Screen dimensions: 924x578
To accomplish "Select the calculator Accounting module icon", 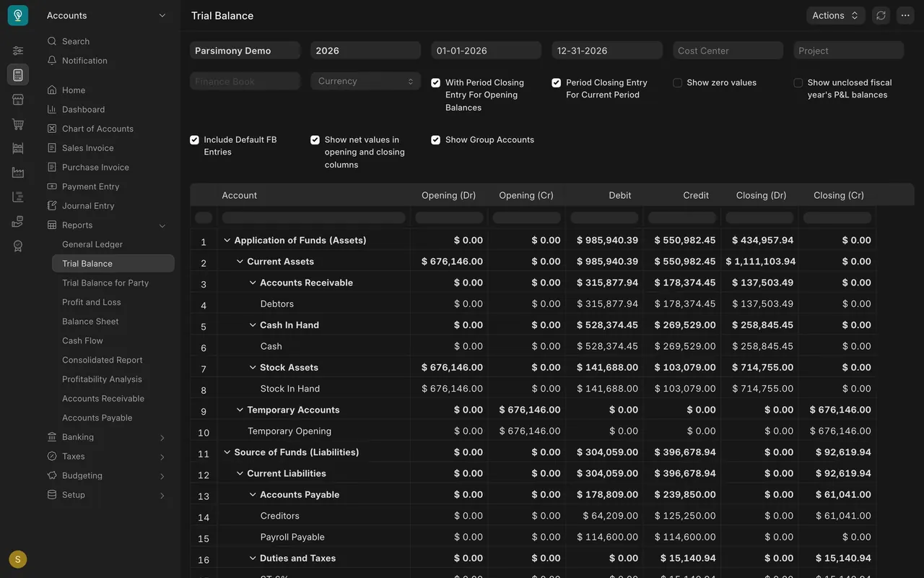I will point(18,75).
